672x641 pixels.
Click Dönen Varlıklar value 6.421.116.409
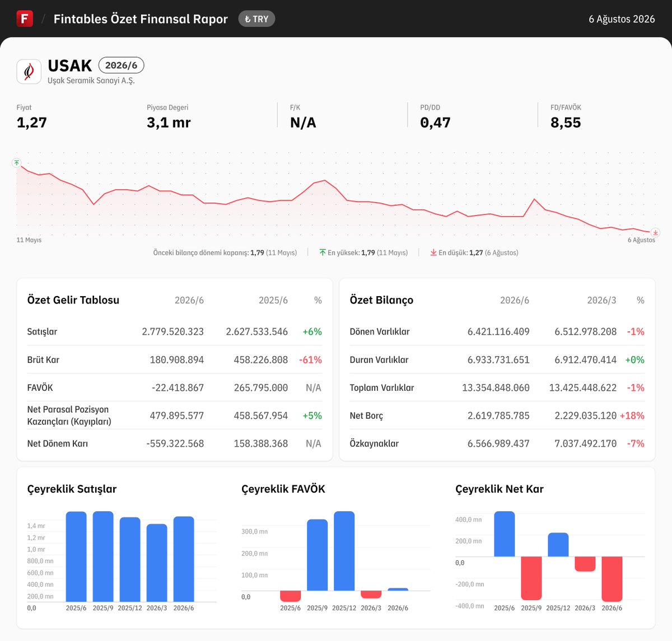tap(498, 331)
